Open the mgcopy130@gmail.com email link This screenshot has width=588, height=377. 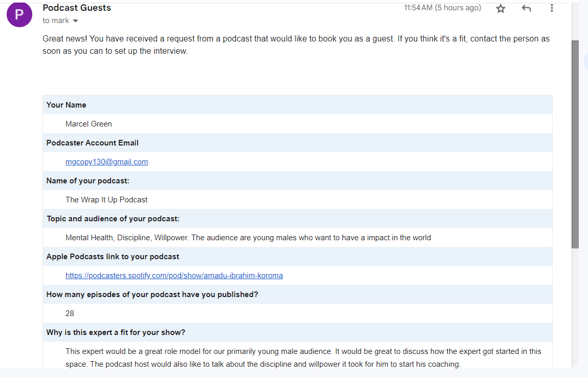click(x=106, y=162)
